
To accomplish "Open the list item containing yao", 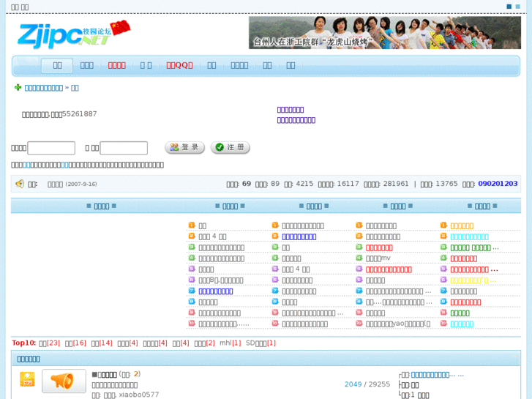I will pyautogui.click(x=398, y=324).
